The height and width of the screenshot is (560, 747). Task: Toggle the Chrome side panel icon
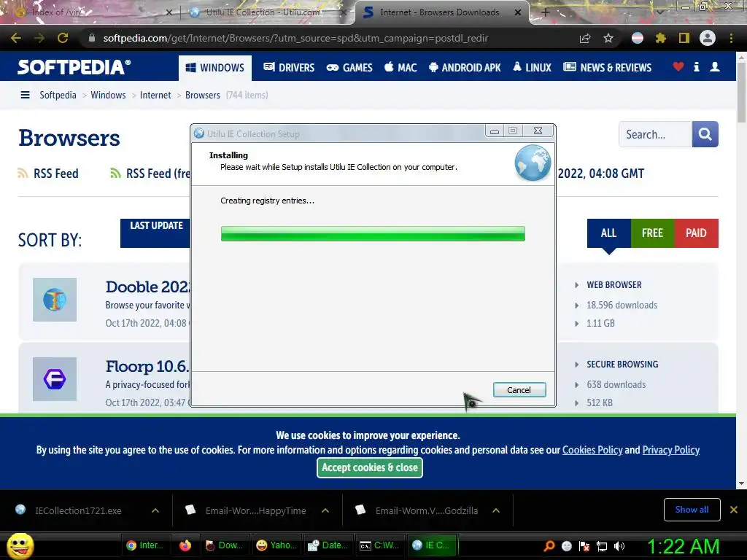684,38
